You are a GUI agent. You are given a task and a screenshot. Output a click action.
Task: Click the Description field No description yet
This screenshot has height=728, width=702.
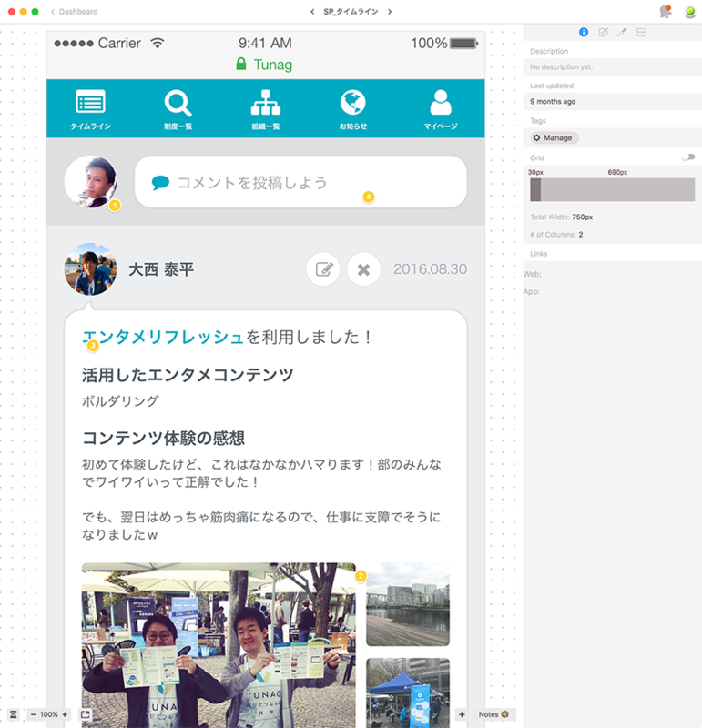click(x=613, y=66)
